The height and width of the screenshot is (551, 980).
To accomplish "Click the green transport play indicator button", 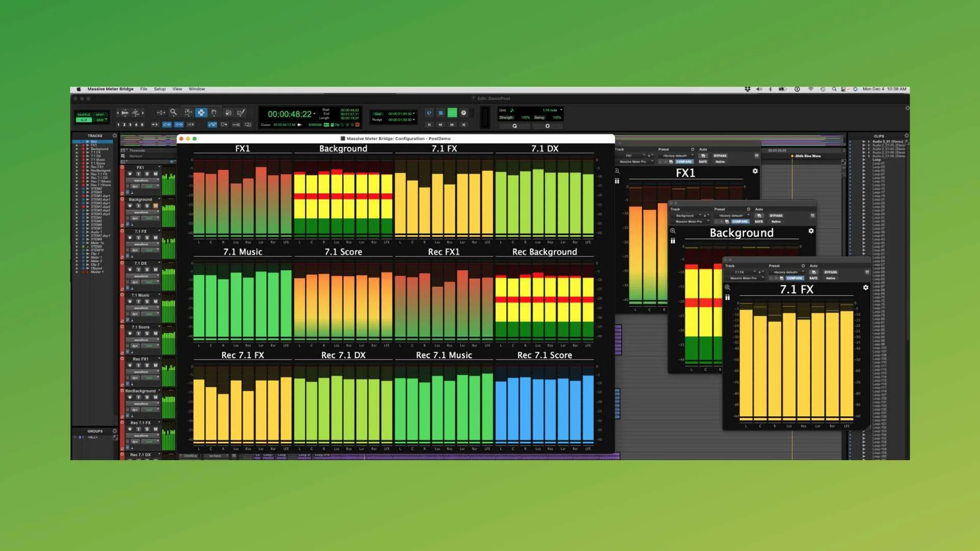I will (452, 113).
